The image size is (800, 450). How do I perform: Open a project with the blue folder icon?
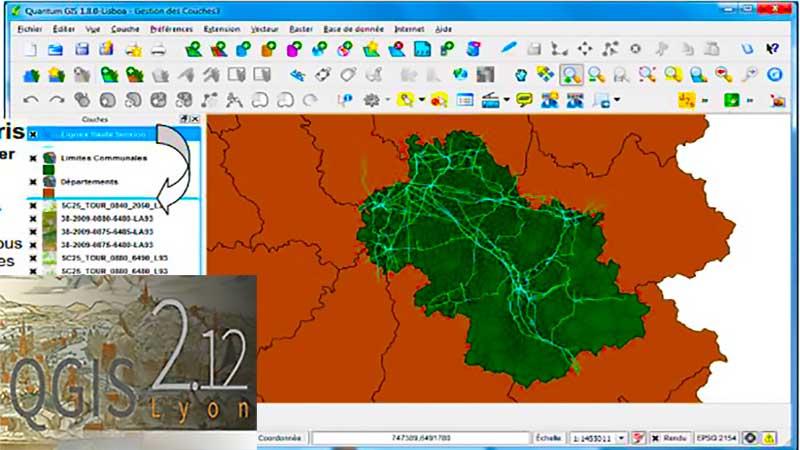(x=55, y=49)
